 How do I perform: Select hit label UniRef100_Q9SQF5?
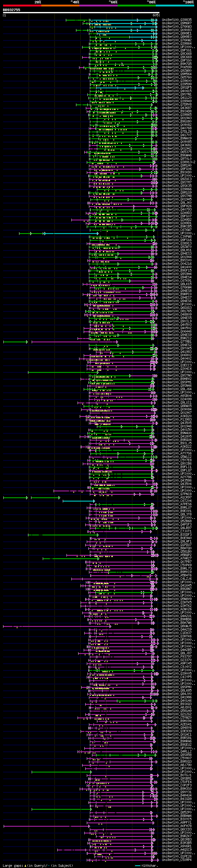pos(177,88)
